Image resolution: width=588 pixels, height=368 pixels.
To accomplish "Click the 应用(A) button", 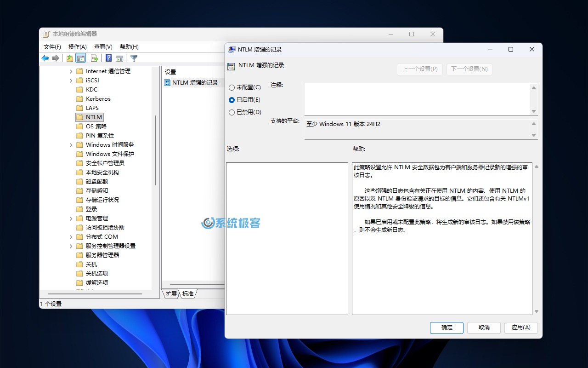I will (x=521, y=328).
